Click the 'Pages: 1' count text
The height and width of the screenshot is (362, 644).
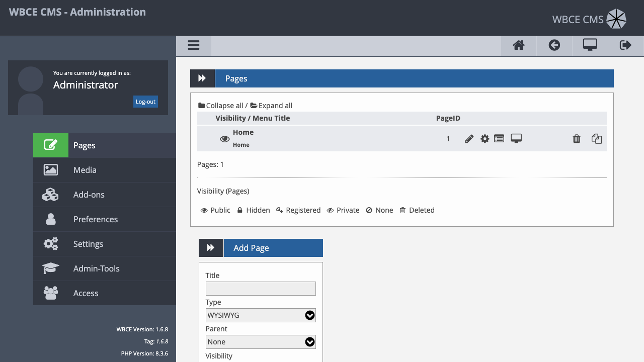pyautogui.click(x=210, y=164)
